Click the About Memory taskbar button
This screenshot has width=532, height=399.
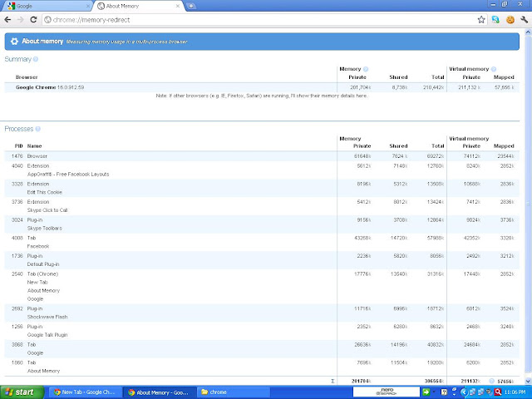click(x=160, y=392)
